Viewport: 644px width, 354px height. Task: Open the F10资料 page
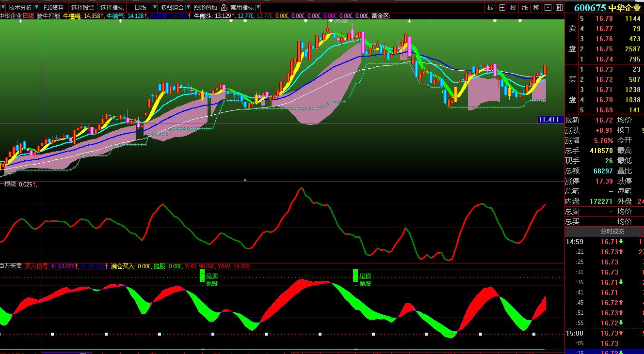tap(53, 7)
